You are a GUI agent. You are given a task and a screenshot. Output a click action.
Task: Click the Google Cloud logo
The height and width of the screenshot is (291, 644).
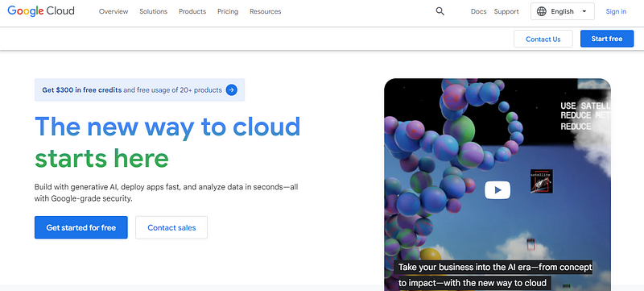pyautogui.click(x=41, y=11)
